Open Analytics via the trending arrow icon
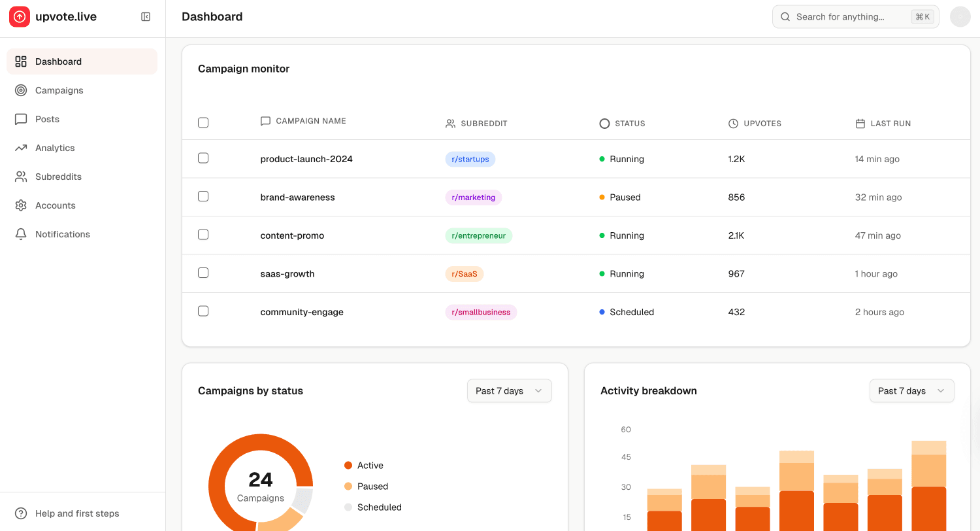Image resolution: width=980 pixels, height=531 pixels. pyautogui.click(x=20, y=148)
